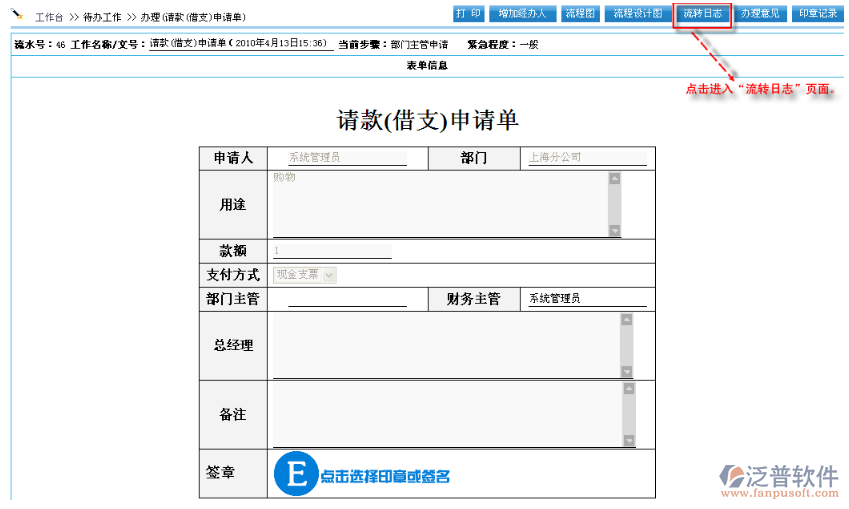Click the blue E signature seal icon
Screen dimensions: 849x509
pyautogui.click(x=295, y=475)
